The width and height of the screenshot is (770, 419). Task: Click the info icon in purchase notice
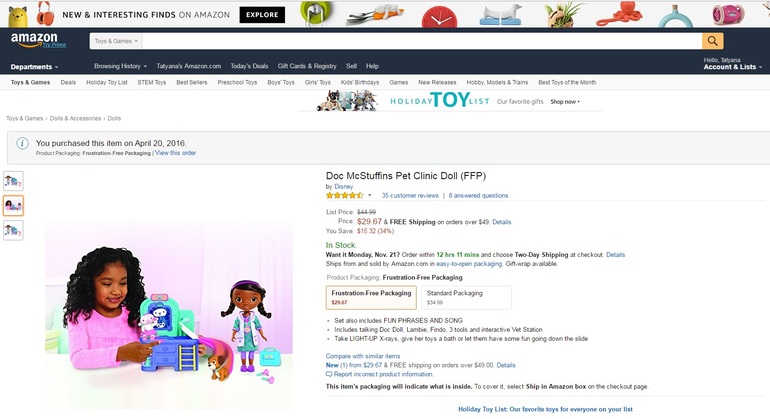click(x=23, y=144)
